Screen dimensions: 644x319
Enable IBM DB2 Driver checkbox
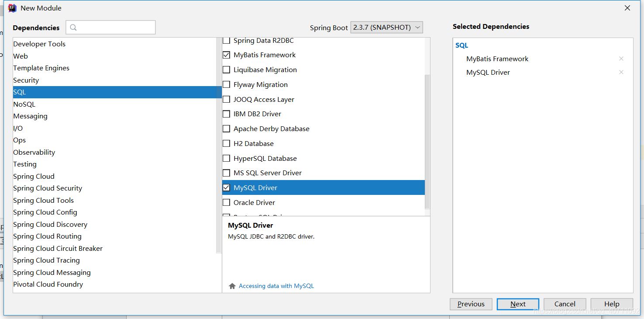(226, 114)
